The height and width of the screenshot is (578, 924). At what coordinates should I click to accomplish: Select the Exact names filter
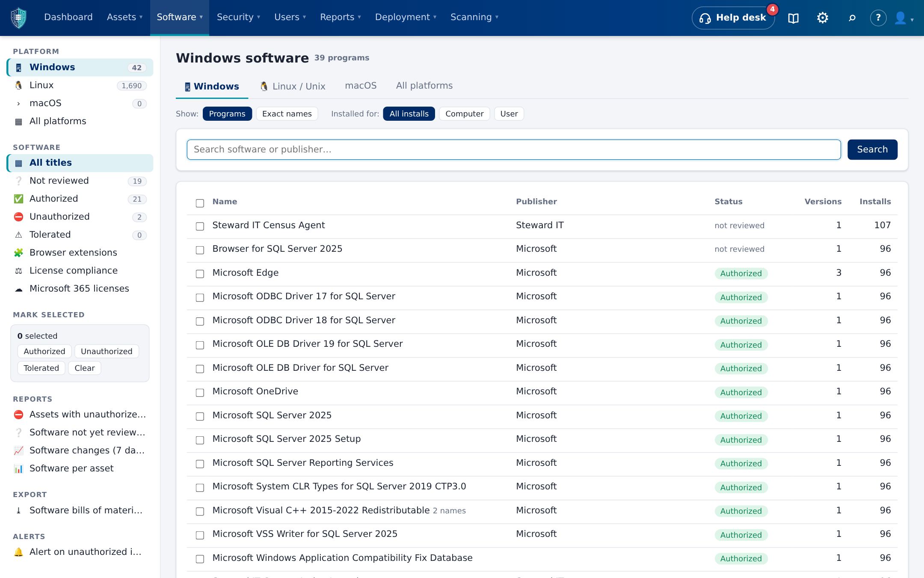[287, 114]
